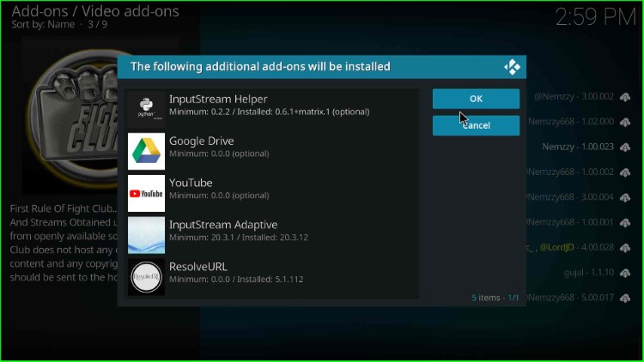Image resolution: width=644 pixels, height=362 pixels.
Task: Click YouTube list entry title
Action: tap(191, 183)
